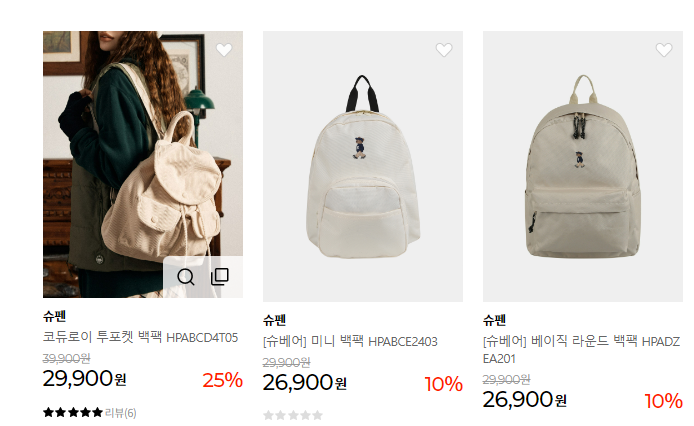Screen dimensions: 694x426
Task: Toggle wishlist heart on the mini backpack
Action: 444,50
